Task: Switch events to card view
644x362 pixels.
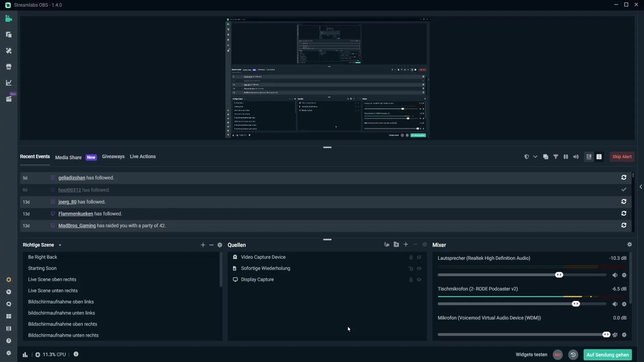Action: point(589,157)
